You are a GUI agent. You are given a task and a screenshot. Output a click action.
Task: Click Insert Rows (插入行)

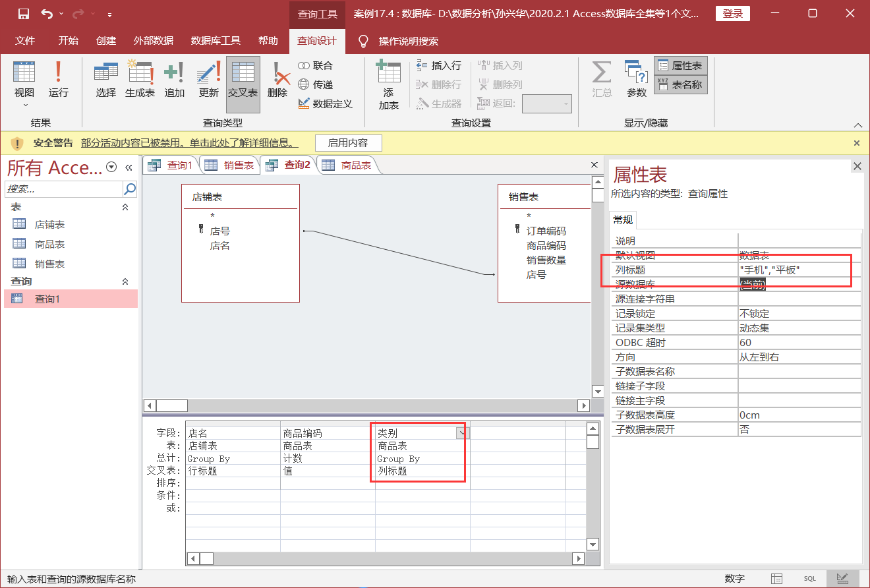[439, 65]
